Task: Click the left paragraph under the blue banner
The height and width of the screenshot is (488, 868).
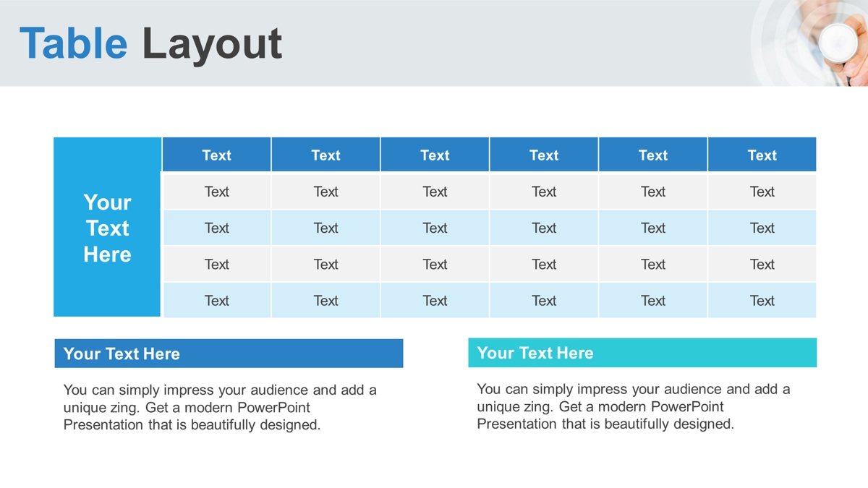Action: (220, 407)
